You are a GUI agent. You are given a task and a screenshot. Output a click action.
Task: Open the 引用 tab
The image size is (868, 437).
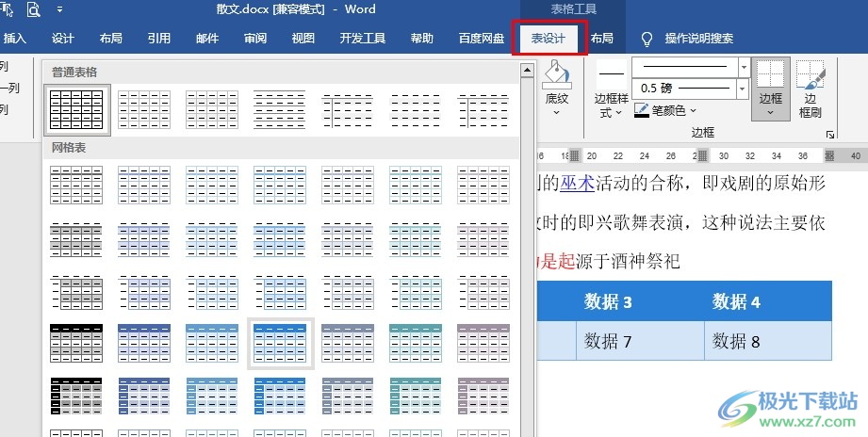[x=159, y=39]
